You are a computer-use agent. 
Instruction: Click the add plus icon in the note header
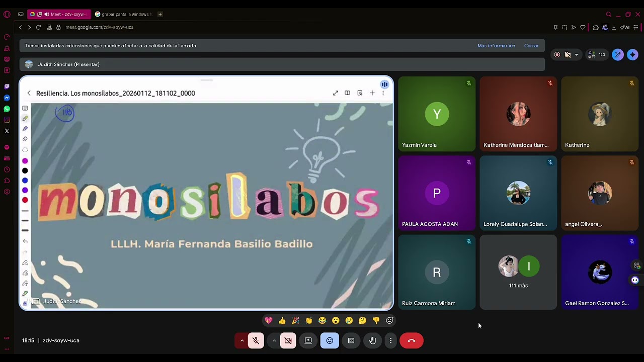pyautogui.click(x=372, y=93)
